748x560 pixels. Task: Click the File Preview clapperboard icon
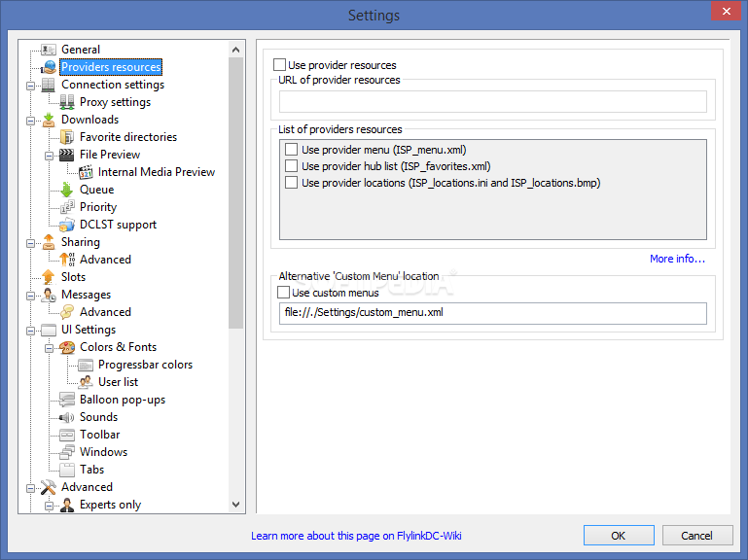tap(67, 155)
